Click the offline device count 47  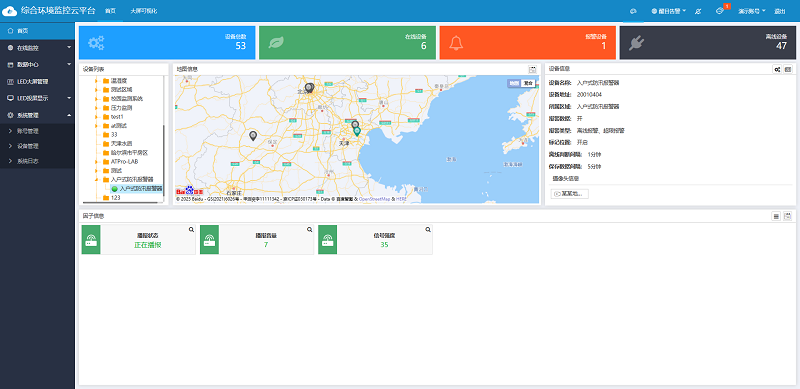tap(781, 46)
